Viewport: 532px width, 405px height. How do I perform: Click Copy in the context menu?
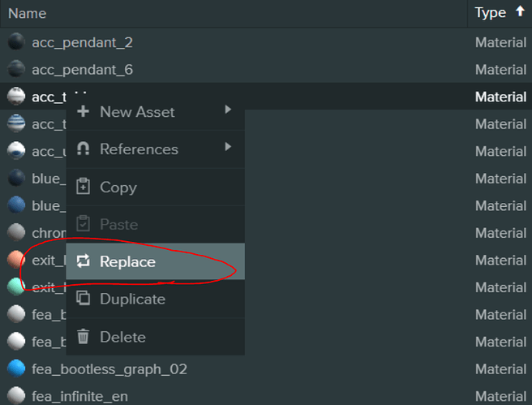click(x=118, y=187)
